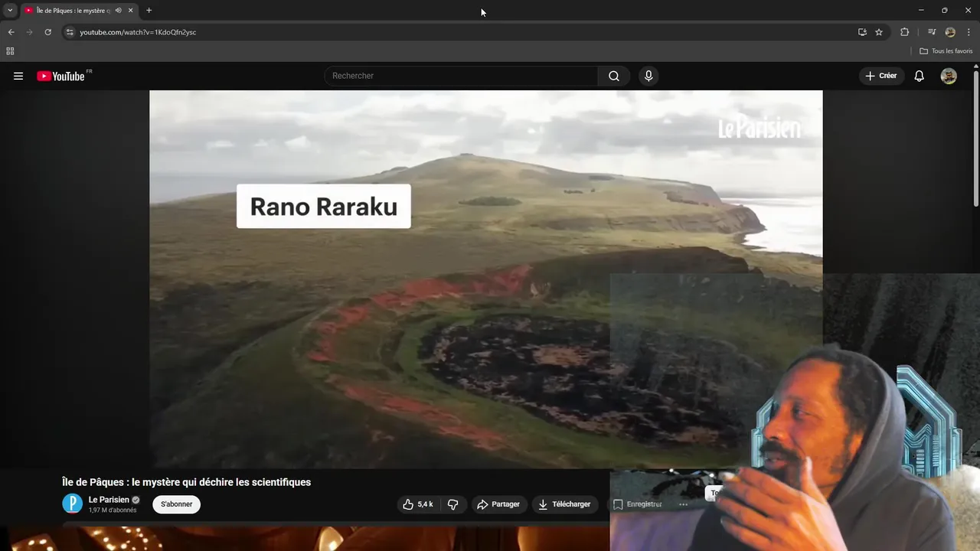The width and height of the screenshot is (980, 551).
Task: Click the video player showing Rano Raraku
Action: 485,279
